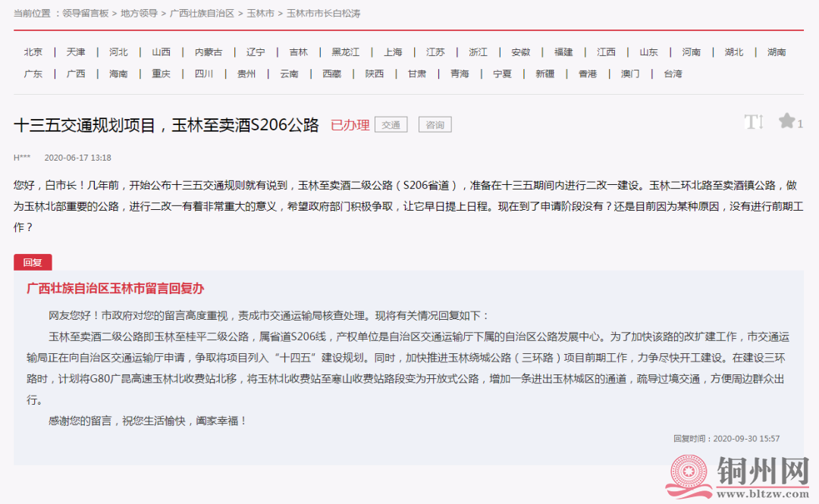This screenshot has width=819, height=504.
Task: Click the font size adjust icon
Action: click(753, 122)
